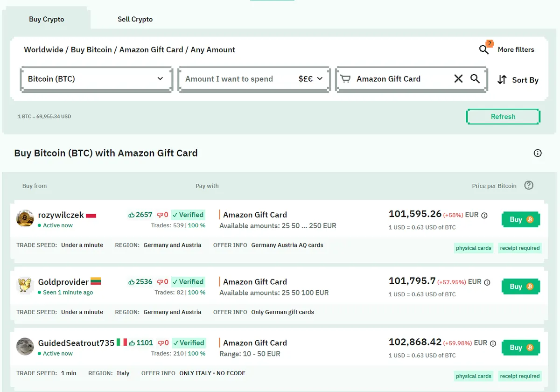
Task: Click info icon beside Goldprovider's EUR price
Action: tap(487, 282)
